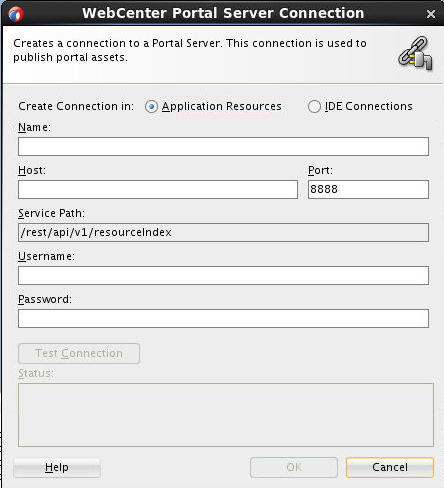
Task: Click the Port field showing 8888
Action: click(x=368, y=189)
